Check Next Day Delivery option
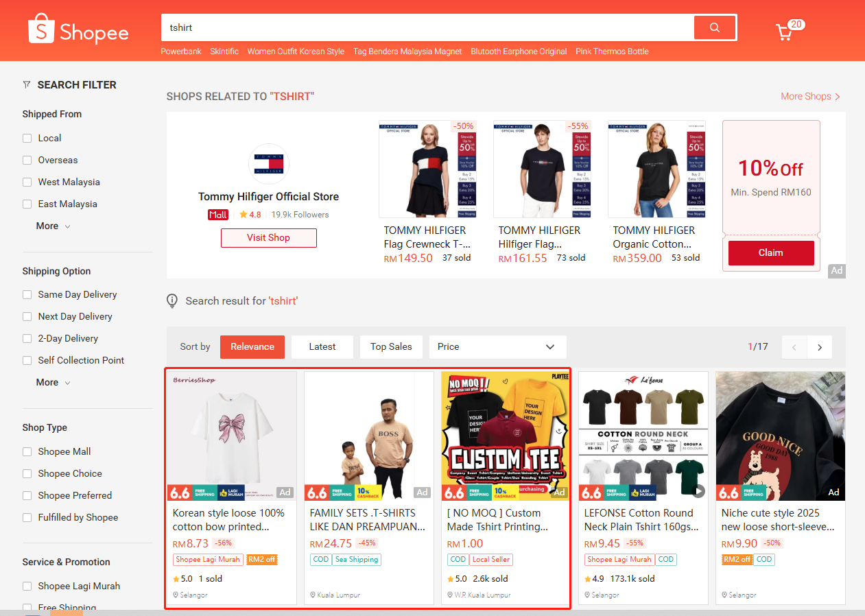This screenshot has height=616, width=865. coord(27,316)
